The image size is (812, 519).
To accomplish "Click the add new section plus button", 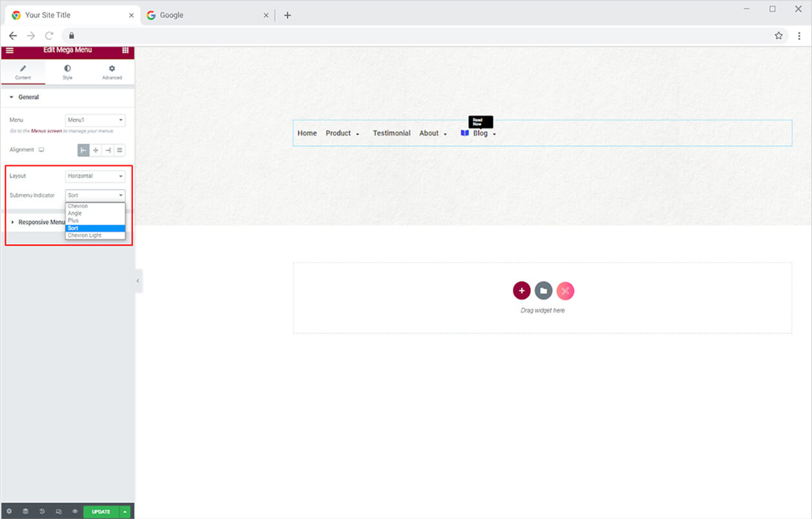I will point(521,290).
